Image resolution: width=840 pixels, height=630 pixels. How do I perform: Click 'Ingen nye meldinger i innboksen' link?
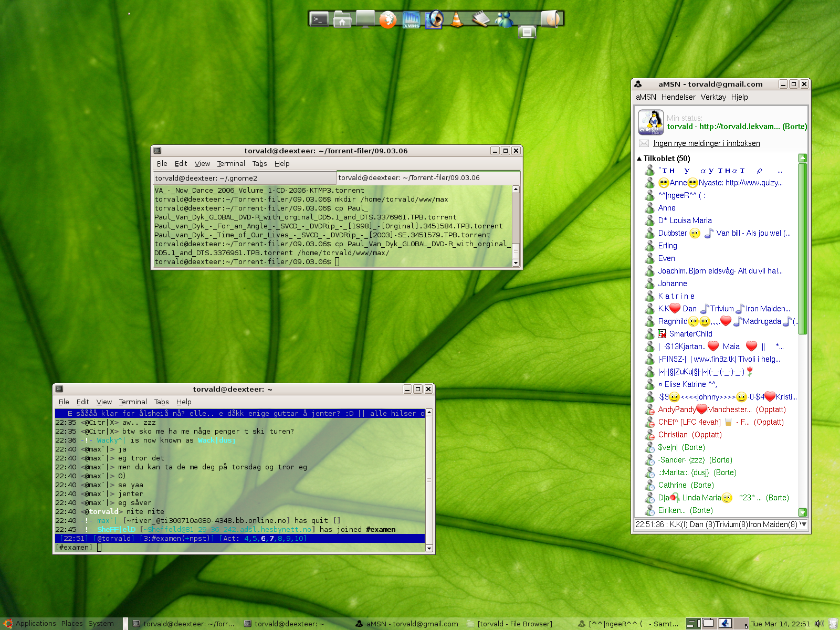click(706, 143)
